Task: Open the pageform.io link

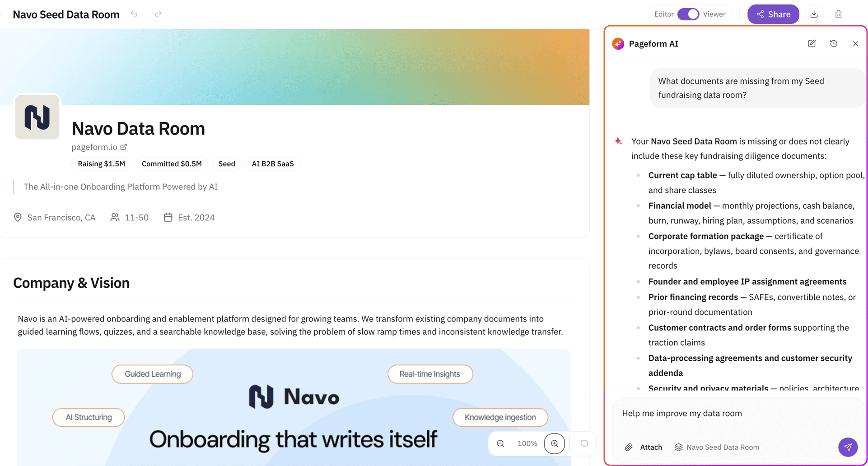Action: click(x=94, y=147)
